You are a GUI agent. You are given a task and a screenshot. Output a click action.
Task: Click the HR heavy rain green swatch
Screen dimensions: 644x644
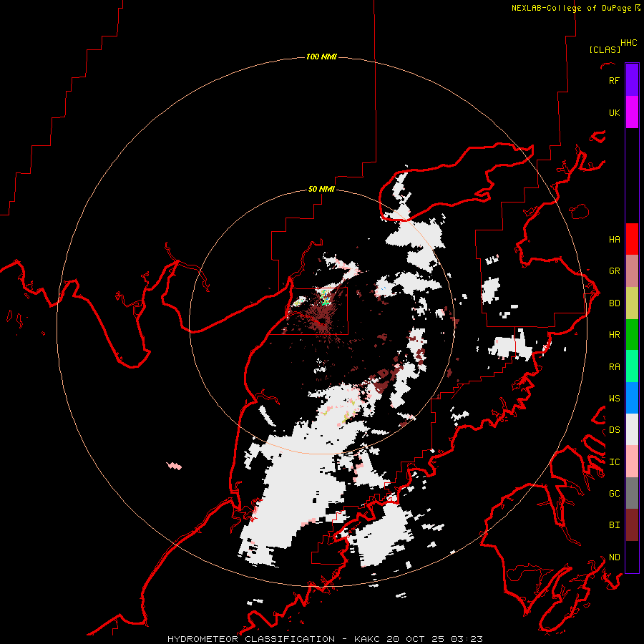pos(632,335)
